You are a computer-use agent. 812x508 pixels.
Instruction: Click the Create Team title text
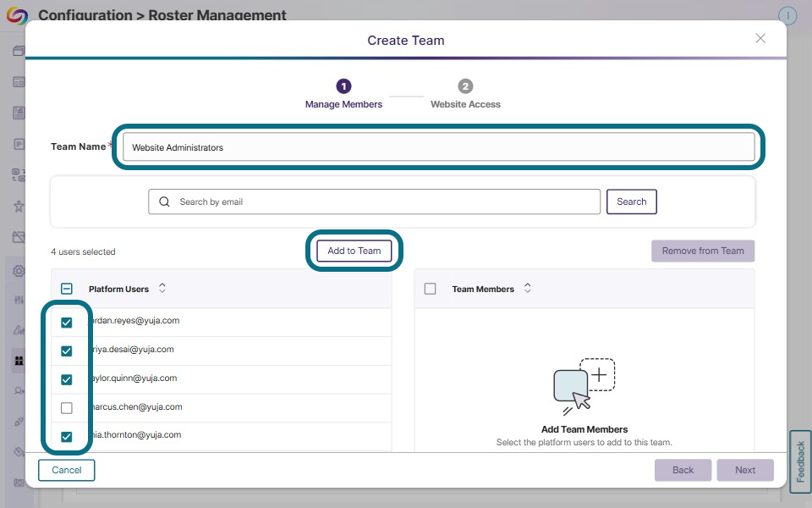(406, 41)
